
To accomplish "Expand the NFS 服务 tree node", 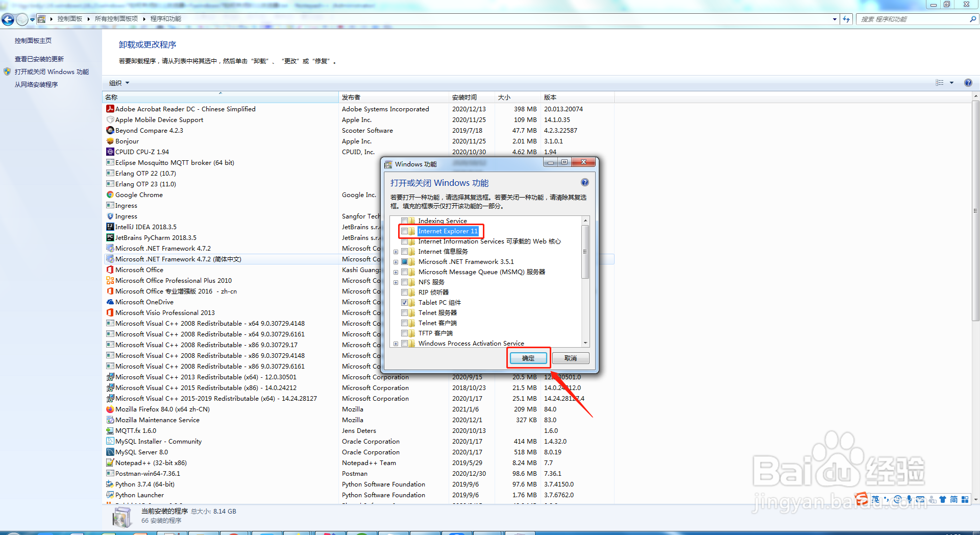I will click(396, 282).
